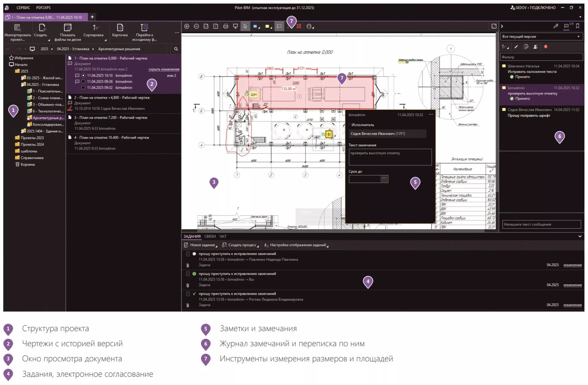Select the 11.04.2025 09:38 version radio button

tap(83, 82)
